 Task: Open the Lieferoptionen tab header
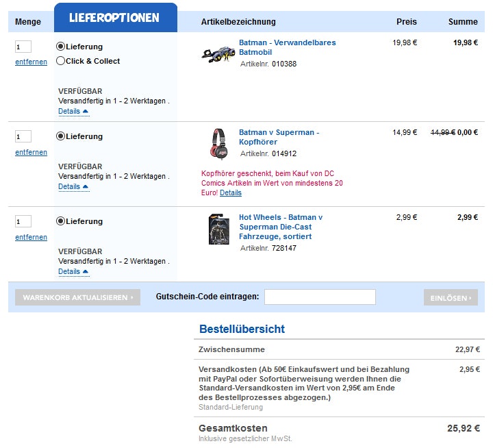[114, 18]
